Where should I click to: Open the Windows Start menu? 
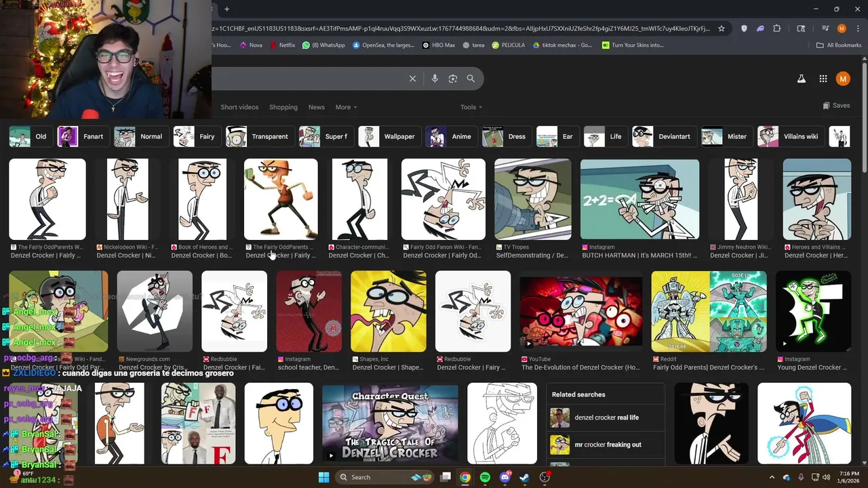323,477
